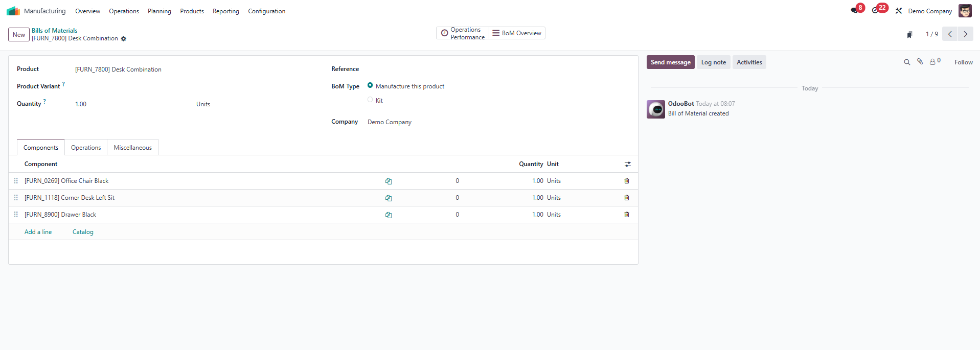Click the paperclip attachments icon
Screen dimensions: 980x350
tap(920, 62)
